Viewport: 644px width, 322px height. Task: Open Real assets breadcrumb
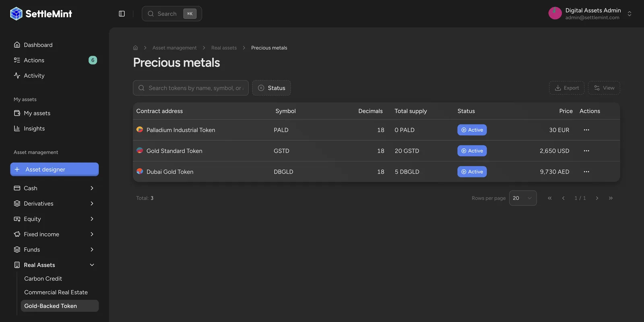coord(224,48)
